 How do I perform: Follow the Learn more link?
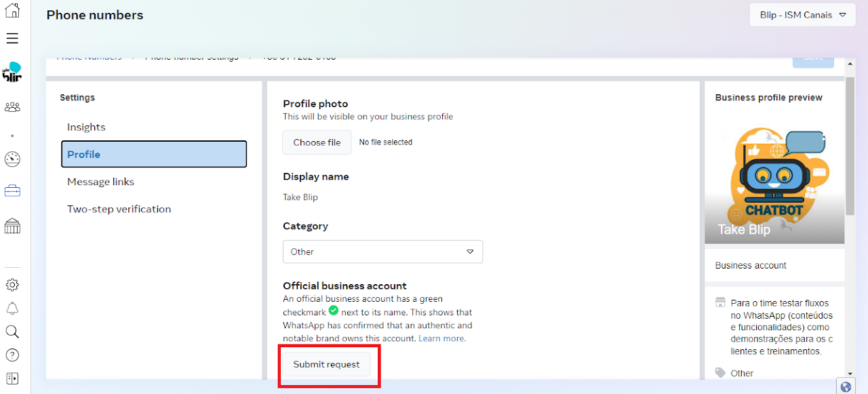coord(441,338)
